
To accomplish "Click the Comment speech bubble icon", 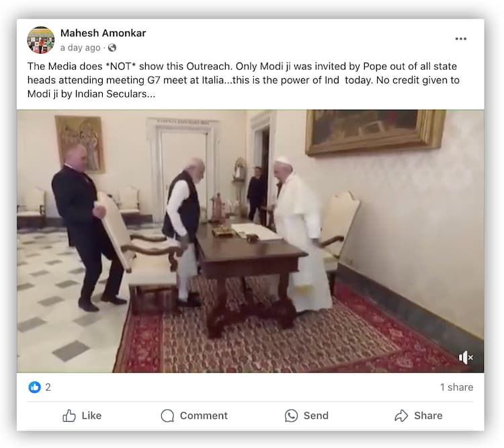I will [x=167, y=416].
